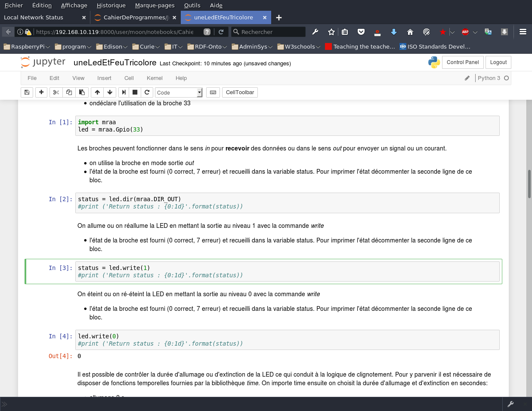532x411 pixels.
Task: Open the cell type dropdown showing Code
Action: pyautogui.click(x=179, y=92)
